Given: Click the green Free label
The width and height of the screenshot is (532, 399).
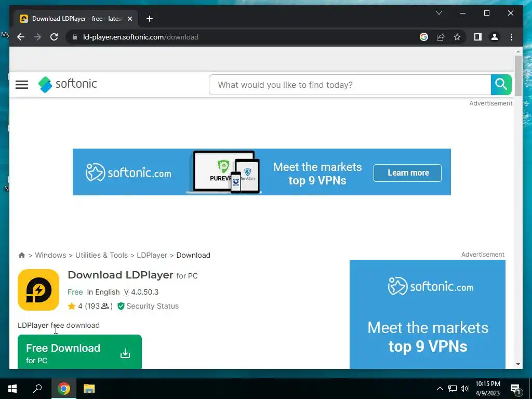Looking at the screenshot, I should pos(75,292).
